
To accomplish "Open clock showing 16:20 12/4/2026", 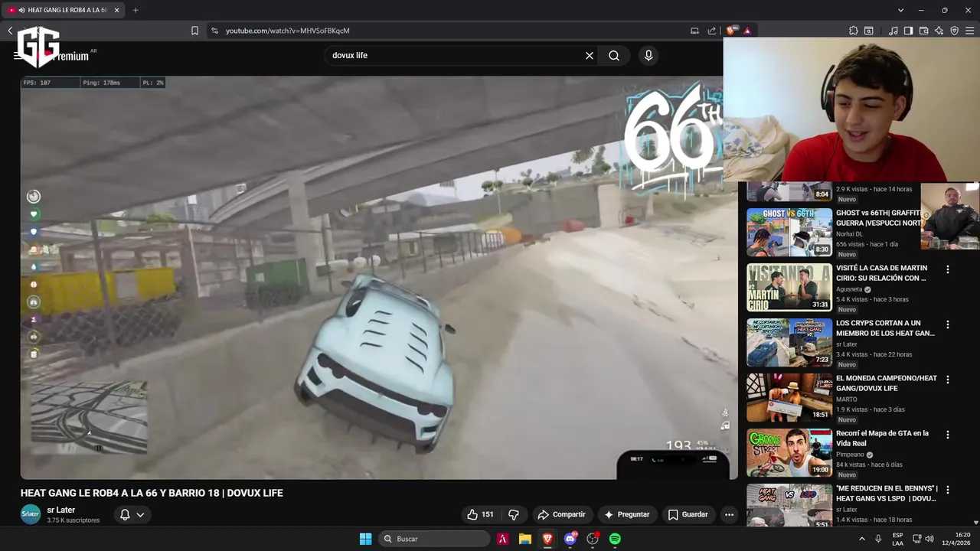I will (x=956, y=539).
